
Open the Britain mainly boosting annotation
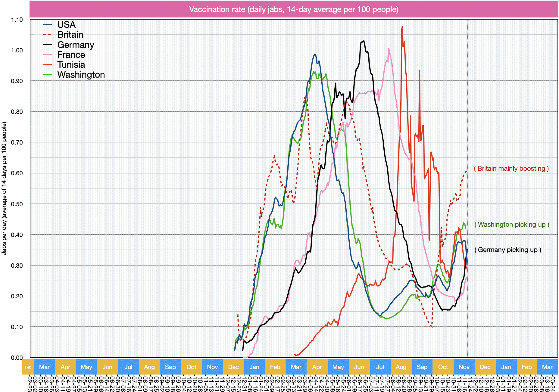click(512, 169)
